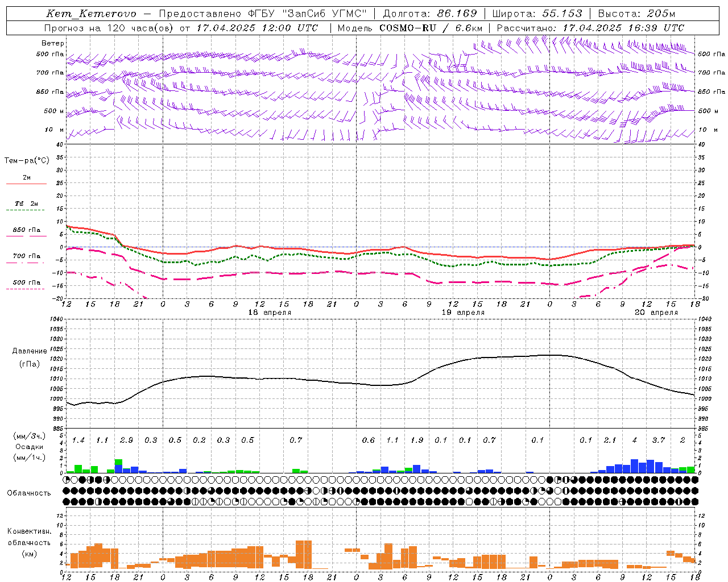Click the "(мм/3ч.)" precipitation unit label
The image size is (728, 582).
tap(30, 436)
